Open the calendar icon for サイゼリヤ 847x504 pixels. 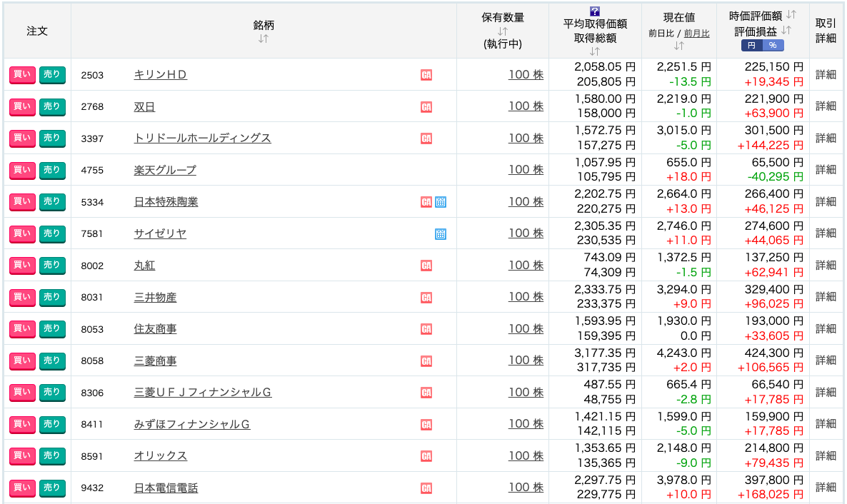click(441, 234)
